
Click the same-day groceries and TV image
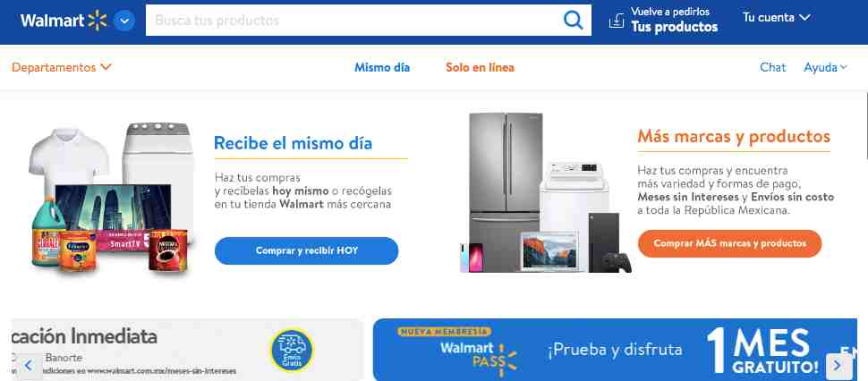(111, 198)
